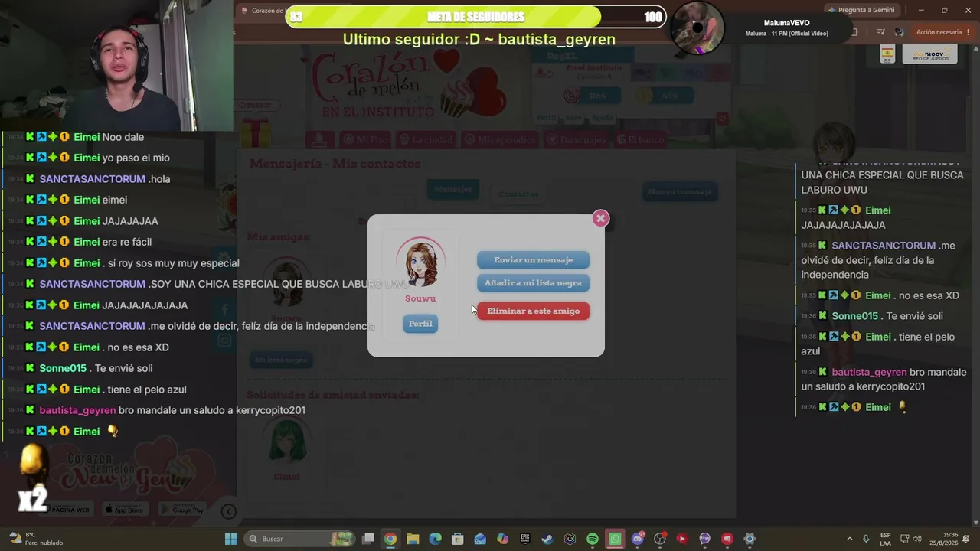
Task: Click 'Sonne015' username in left chat
Action: (63, 368)
